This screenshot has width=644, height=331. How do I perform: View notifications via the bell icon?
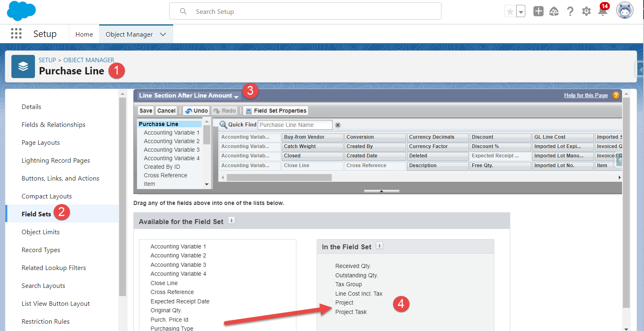603,11
